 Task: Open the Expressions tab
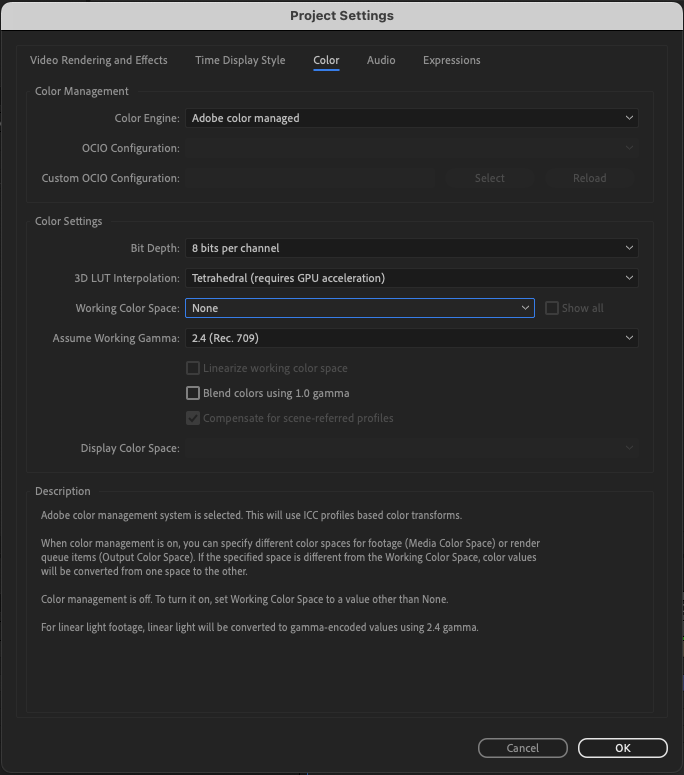pos(451,60)
